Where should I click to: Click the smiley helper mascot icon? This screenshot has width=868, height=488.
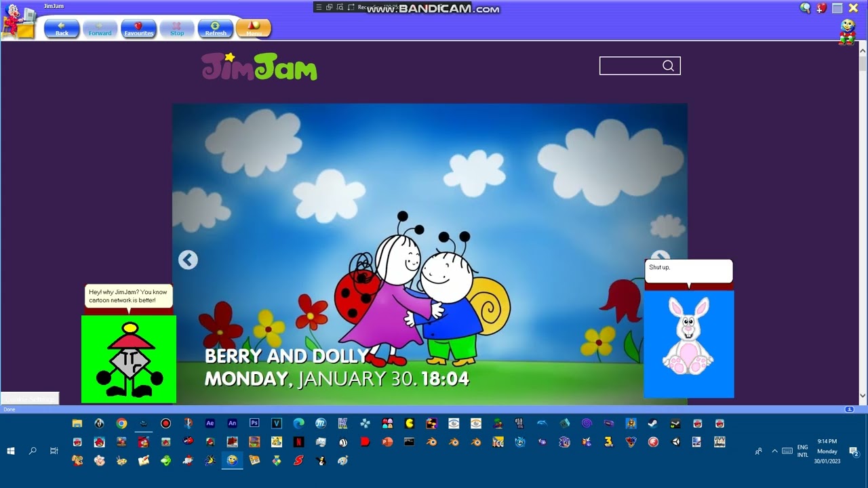coord(847,32)
